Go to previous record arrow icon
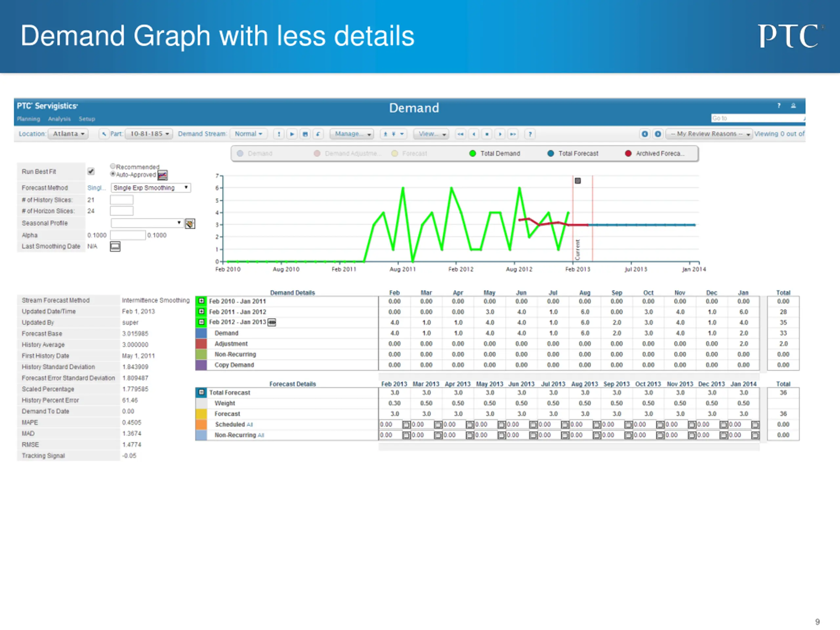840x630 pixels. coord(473,134)
